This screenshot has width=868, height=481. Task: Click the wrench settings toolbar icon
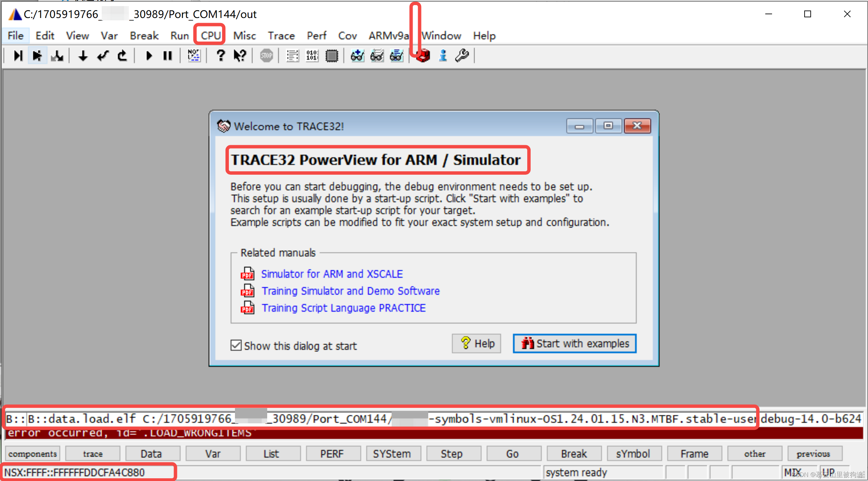tap(462, 56)
